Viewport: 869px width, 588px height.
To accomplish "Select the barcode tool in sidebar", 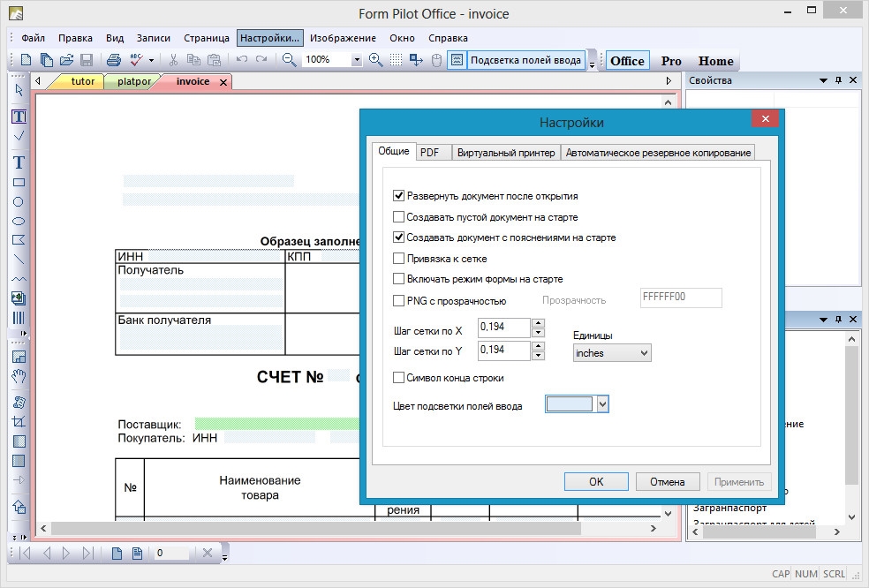I will pyautogui.click(x=19, y=318).
